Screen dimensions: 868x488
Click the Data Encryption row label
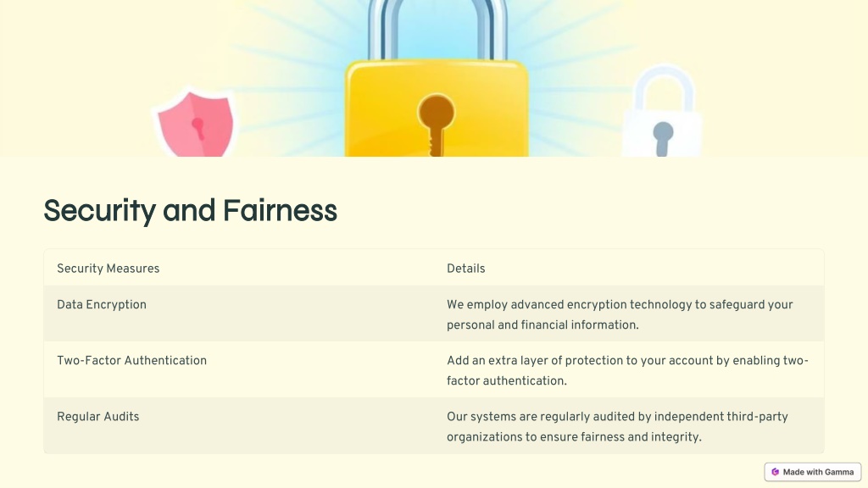pos(102,305)
